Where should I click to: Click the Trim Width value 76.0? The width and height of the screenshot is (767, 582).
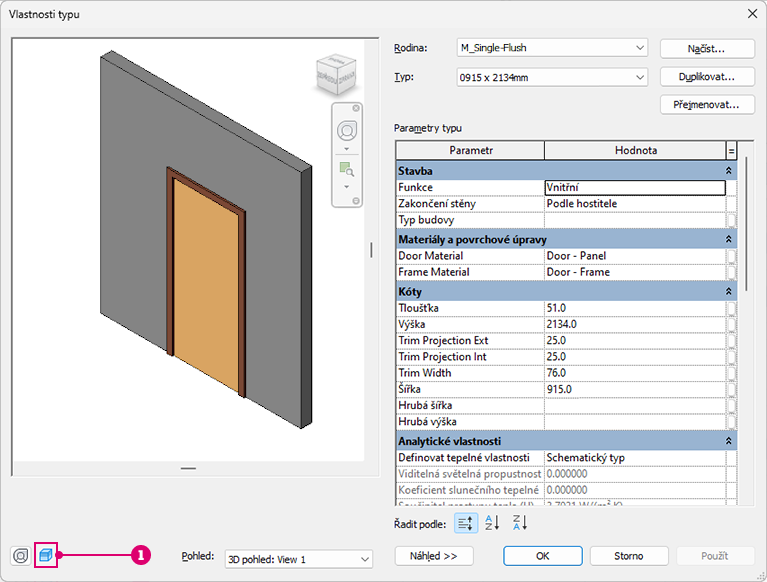click(635, 373)
